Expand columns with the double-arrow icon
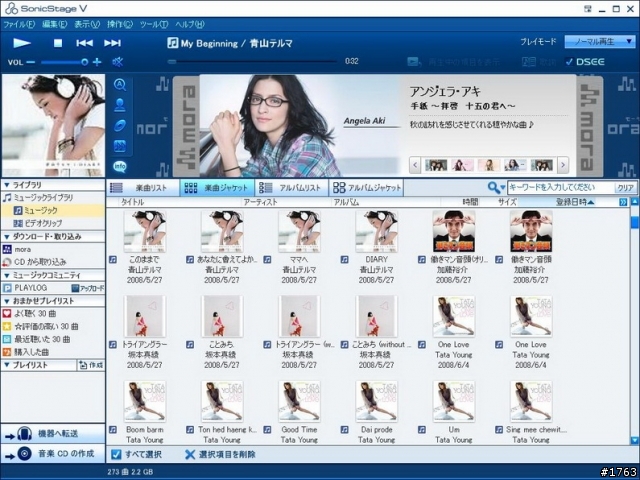This screenshot has width=640, height=480. pyautogui.click(x=623, y=202)
